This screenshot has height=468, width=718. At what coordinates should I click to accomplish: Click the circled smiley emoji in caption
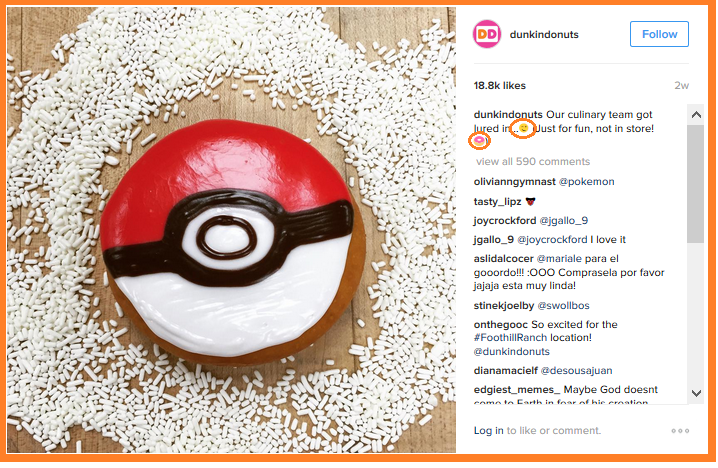pyautogui.click(x=524, y=129)
